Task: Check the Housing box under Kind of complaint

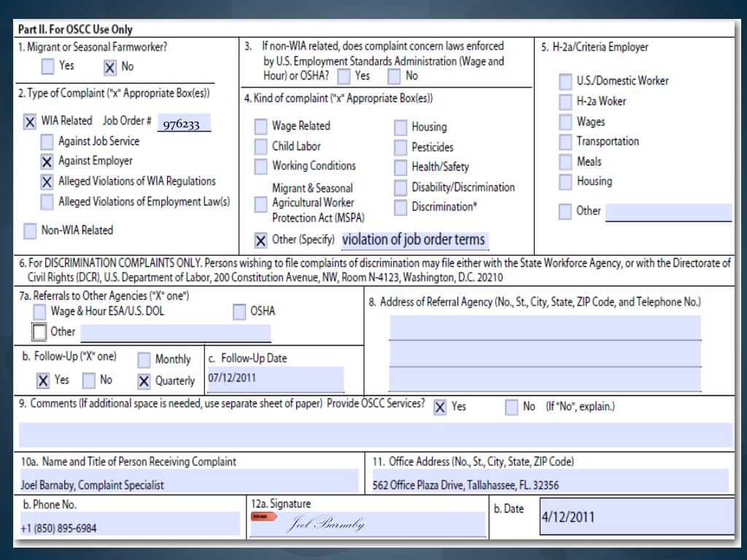Action: (400, 127)
